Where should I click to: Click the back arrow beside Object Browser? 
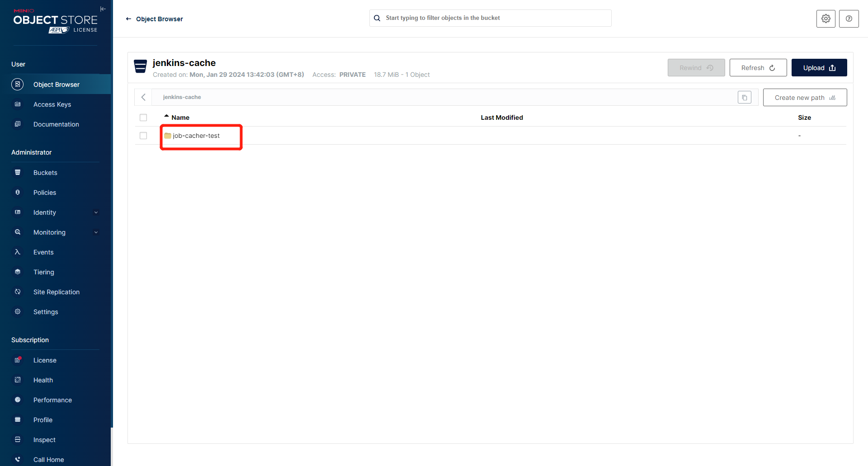click(128, 19)
